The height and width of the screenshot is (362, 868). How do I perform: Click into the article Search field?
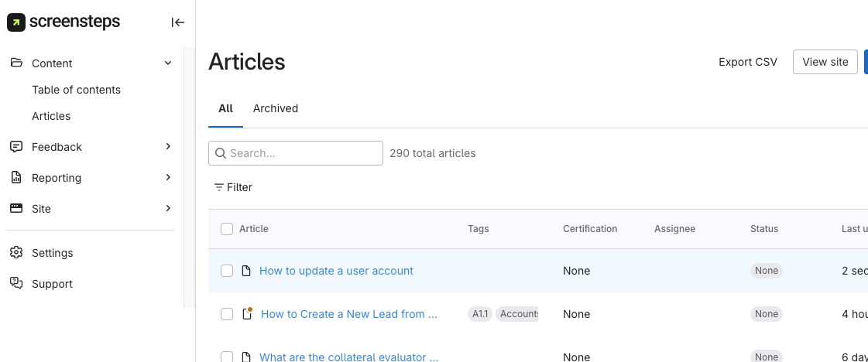304,153
